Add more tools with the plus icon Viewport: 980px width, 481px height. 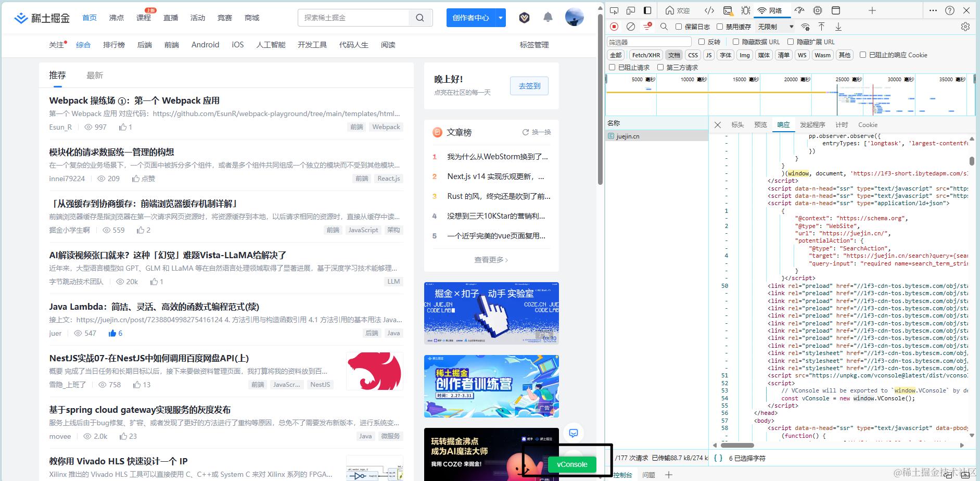[x=872, y=10]
